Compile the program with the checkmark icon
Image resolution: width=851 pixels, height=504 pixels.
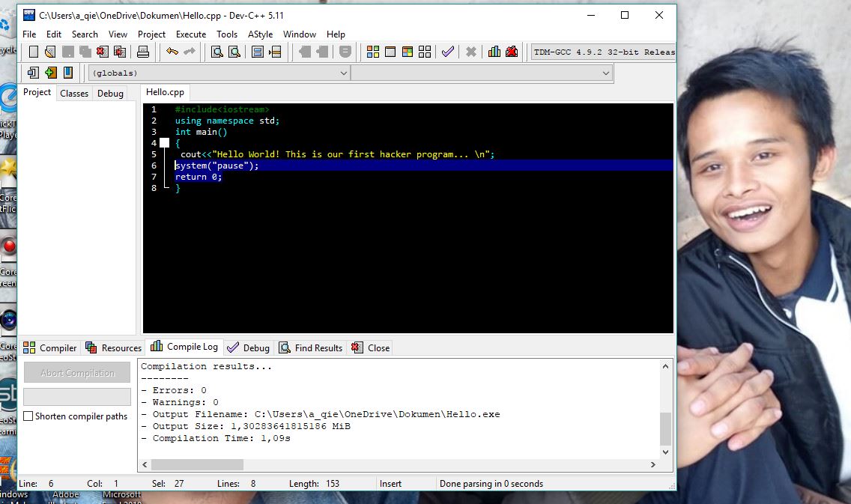point(447,51)
